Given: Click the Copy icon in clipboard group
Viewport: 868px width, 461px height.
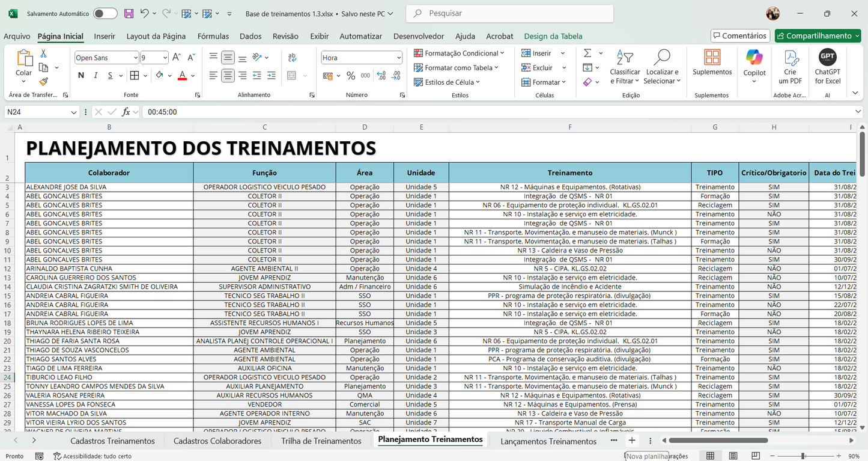Looking at the screenshot, I should coord(43,67).
